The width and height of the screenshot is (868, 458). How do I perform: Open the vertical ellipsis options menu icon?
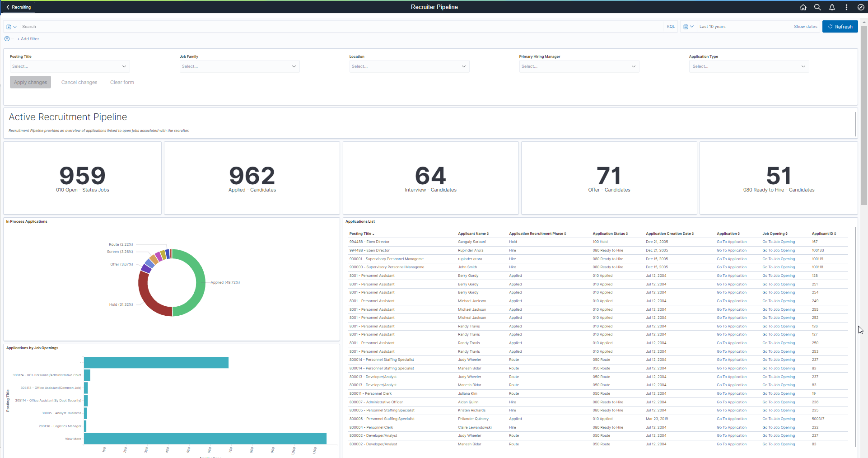tap(846, 7)
